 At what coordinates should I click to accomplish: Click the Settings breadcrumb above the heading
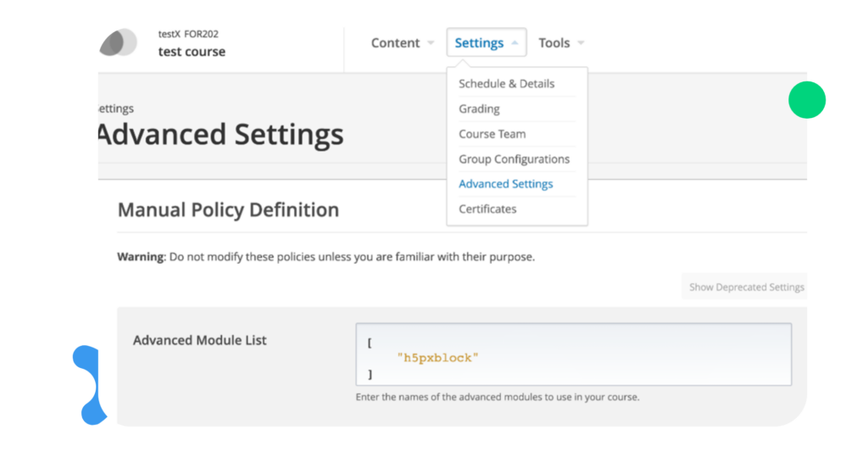(x=114, y=109)
